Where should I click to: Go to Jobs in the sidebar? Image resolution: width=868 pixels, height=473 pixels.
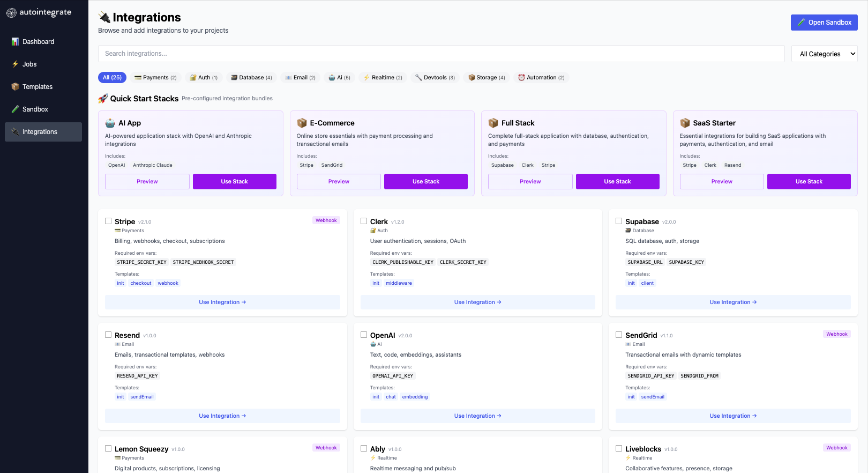pyautogui.click(x=43, y=64)
